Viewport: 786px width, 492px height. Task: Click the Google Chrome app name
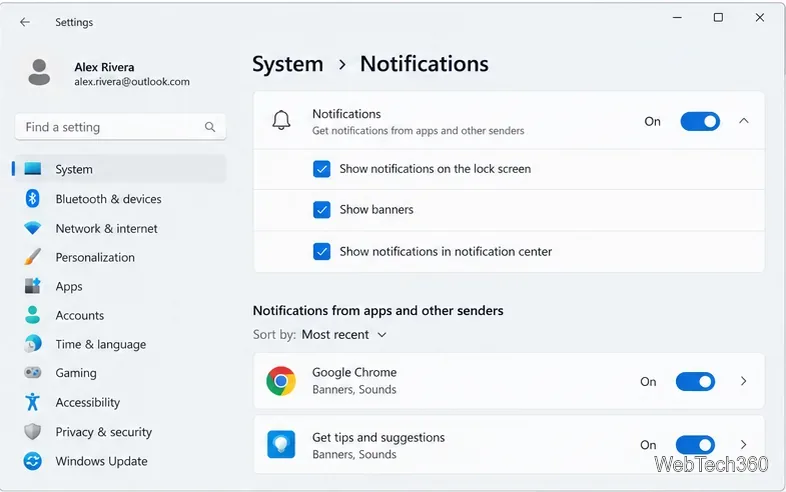click(x=354, y=372)
